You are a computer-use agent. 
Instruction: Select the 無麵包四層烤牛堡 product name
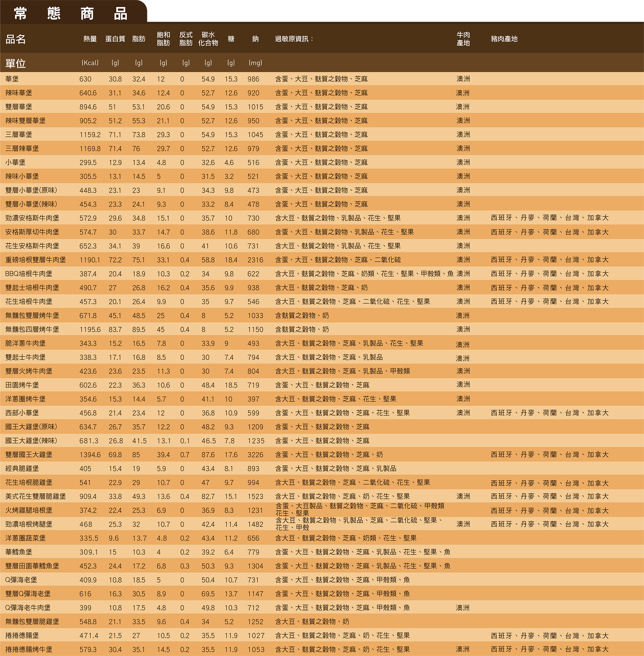coord(32,330)
